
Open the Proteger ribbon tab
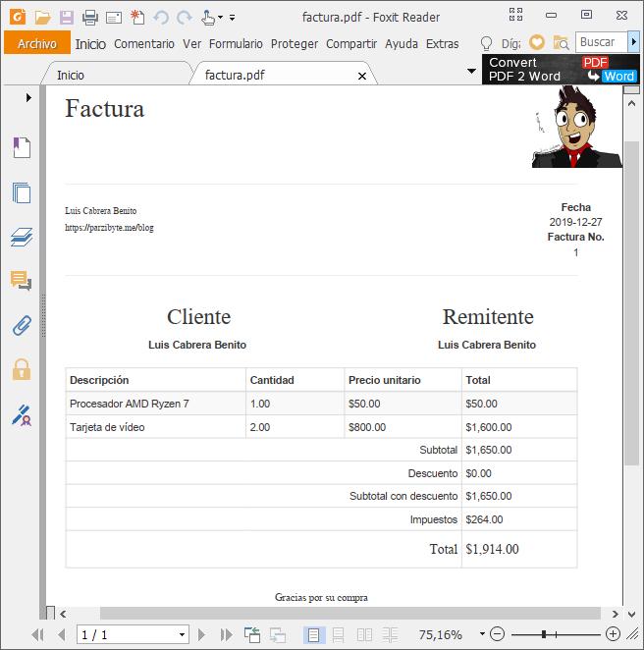click(295, 43)
